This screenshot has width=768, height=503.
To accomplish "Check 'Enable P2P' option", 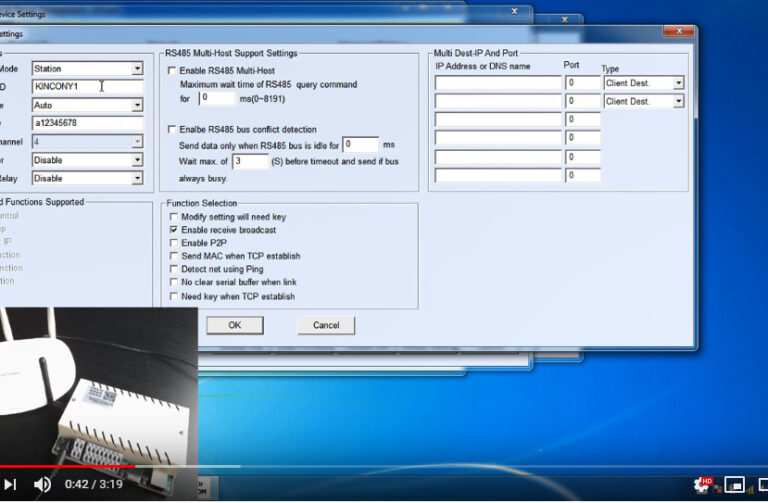I will (173, 243).
